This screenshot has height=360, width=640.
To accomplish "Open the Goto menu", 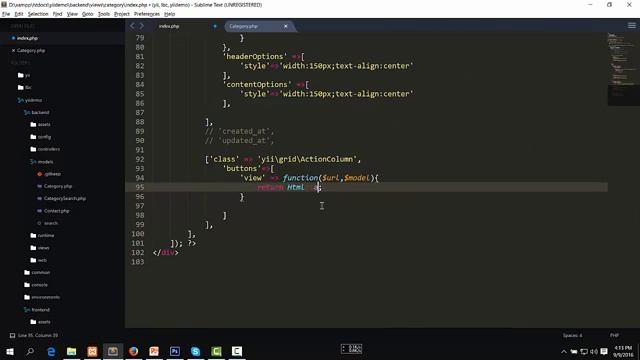I will point(88,14).
